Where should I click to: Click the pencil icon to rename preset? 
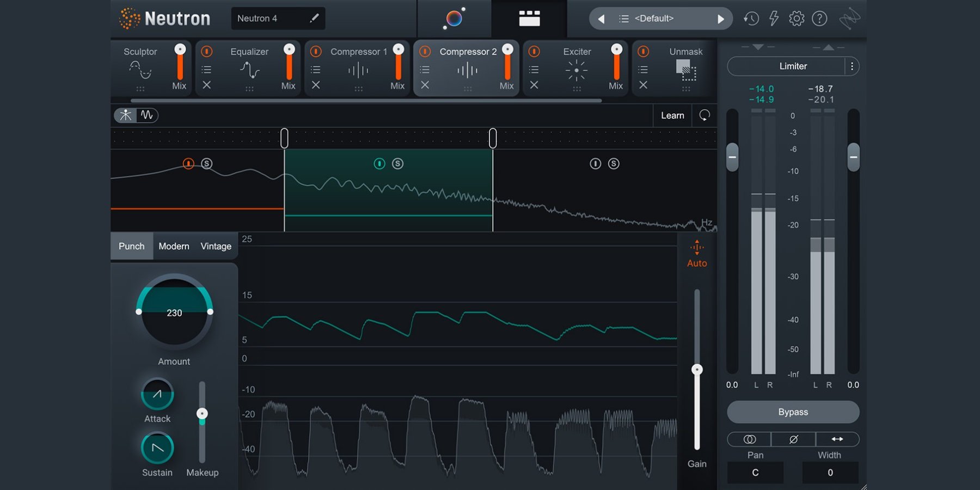[314, 19]
